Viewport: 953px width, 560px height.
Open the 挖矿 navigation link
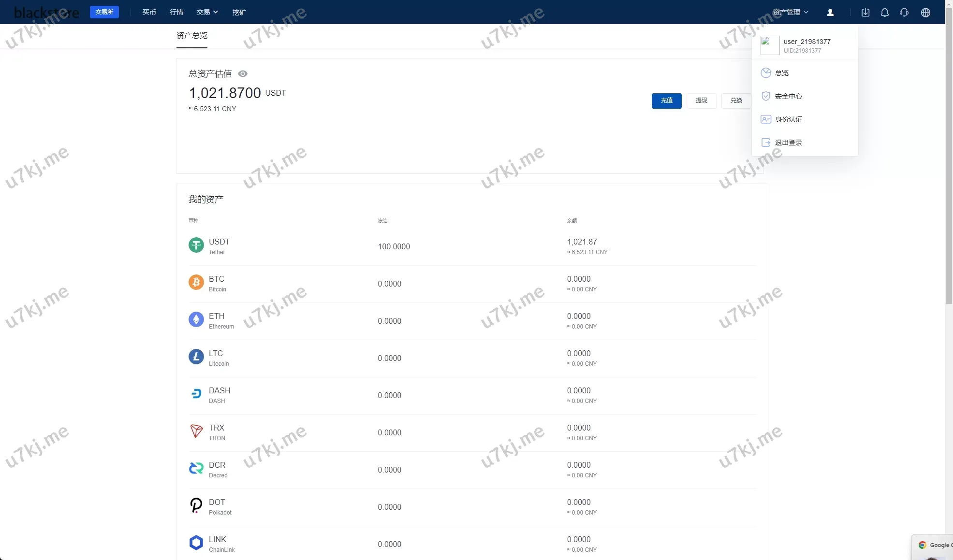tap(239, 12)
